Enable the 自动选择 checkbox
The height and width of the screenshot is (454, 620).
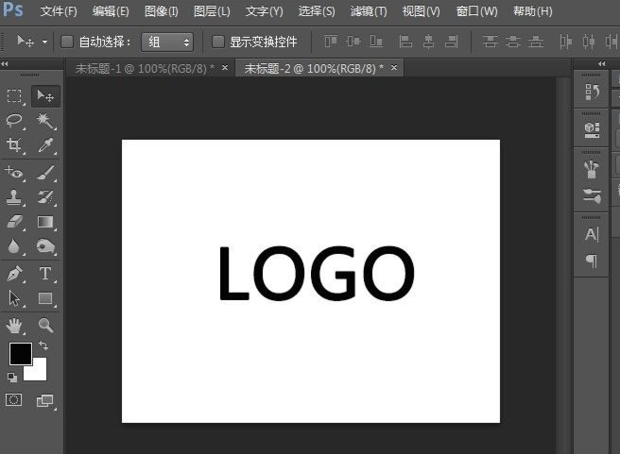click(x=67, y=42)
